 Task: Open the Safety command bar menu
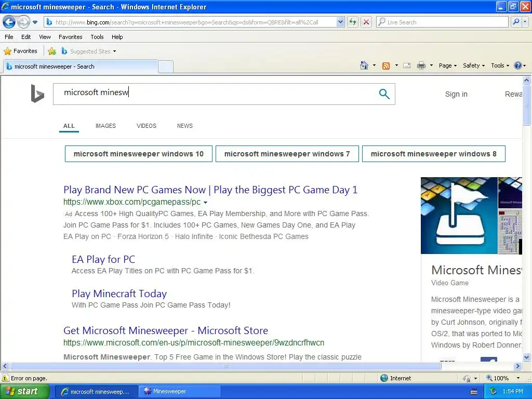click(x=474, y=66)
